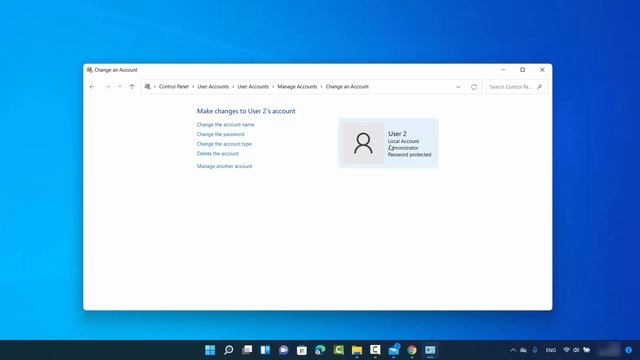
Task: Launch Microsoft Edge from taskbar
Action: [320, 350]
